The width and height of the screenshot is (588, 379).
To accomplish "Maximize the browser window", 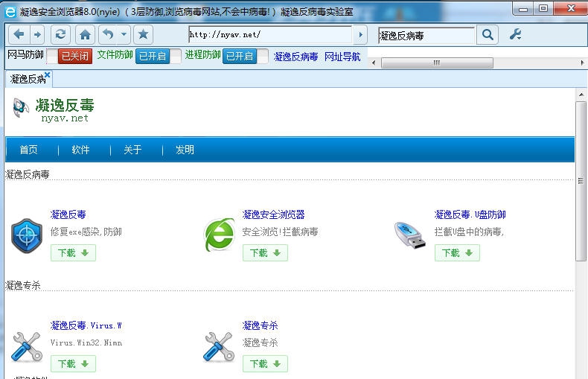I will 543,9.
